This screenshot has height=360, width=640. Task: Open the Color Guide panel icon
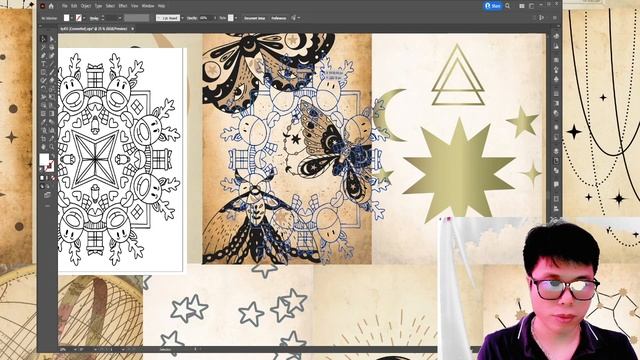pyautogui.click(x=556, y=46)
